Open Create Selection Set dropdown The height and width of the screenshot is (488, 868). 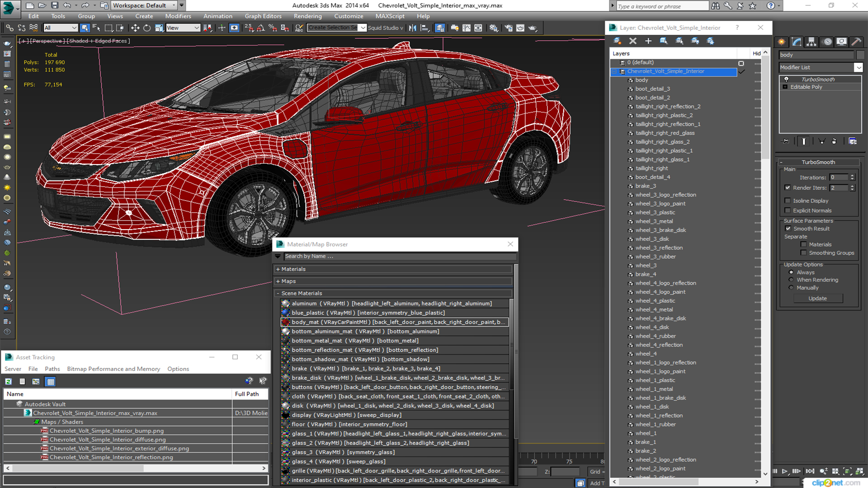(x=363, y=28)
